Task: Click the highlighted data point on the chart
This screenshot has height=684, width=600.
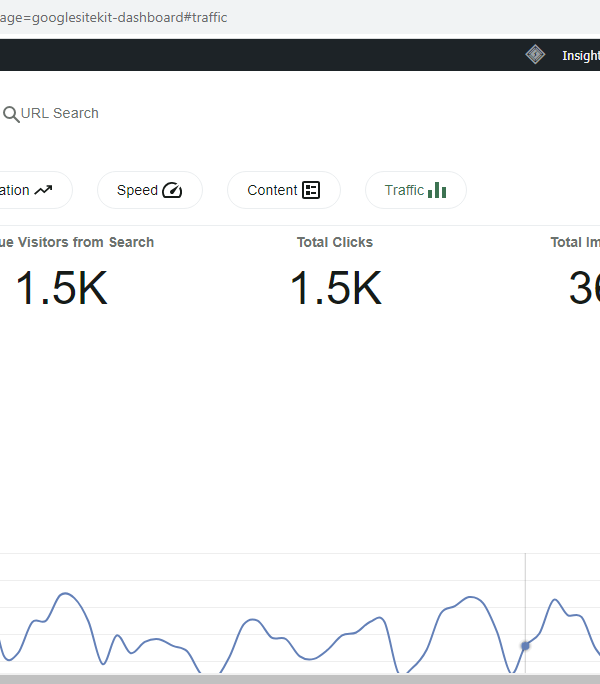Action: click(525, 646)
